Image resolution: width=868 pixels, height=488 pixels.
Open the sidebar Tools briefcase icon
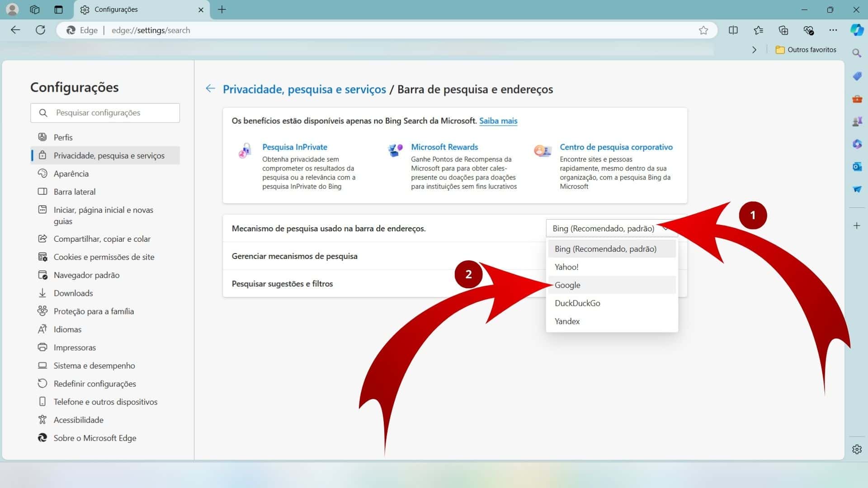pyautogui.click(x=857, y=99)
